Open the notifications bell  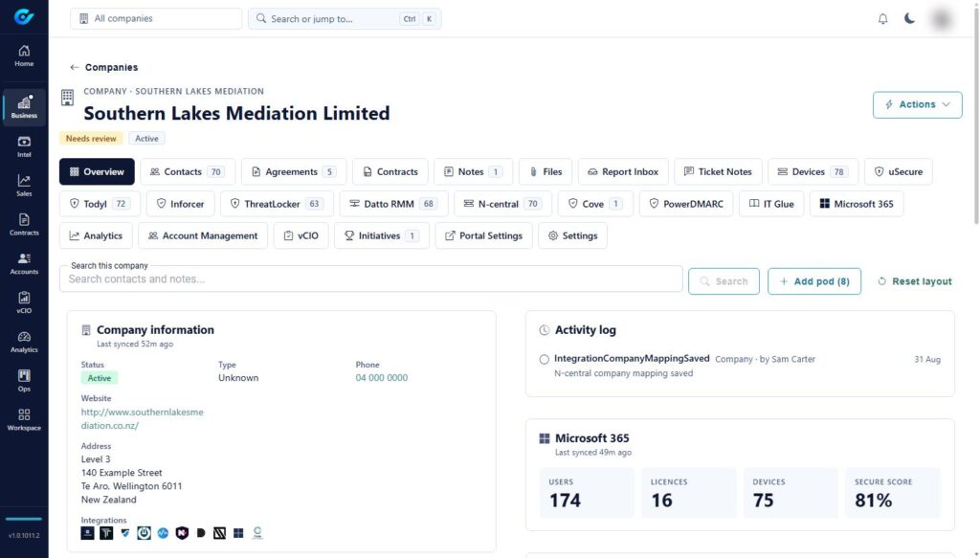pyautogui.click(x=882, y=19)
